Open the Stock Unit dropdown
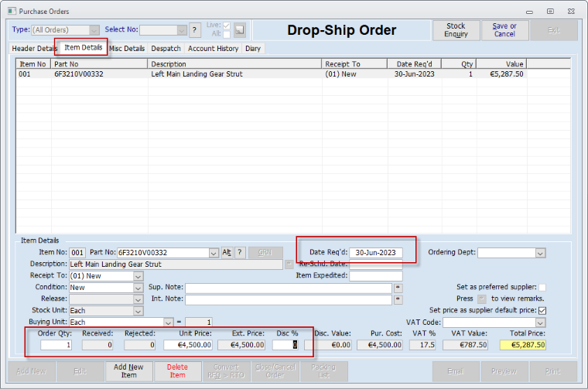The image size is (588, 389). pyautogui.click(x=138, y=311)
